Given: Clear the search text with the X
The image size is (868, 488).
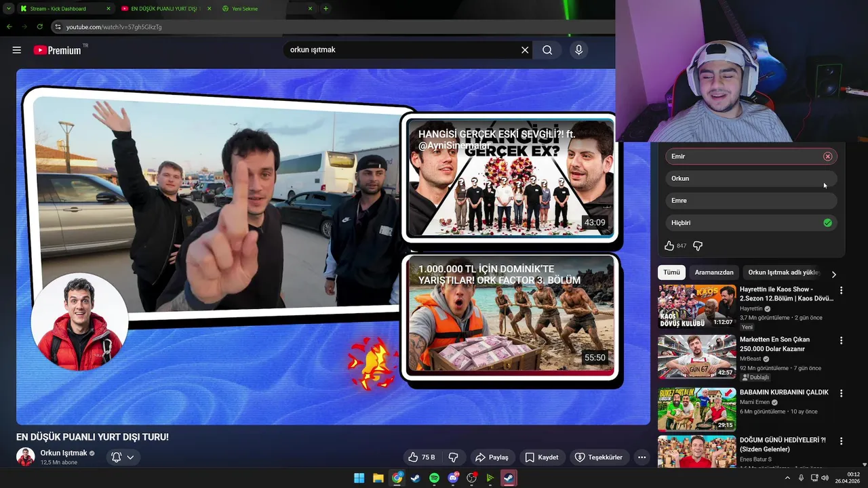Looking at the screenshot, I should tap(525, 49).
